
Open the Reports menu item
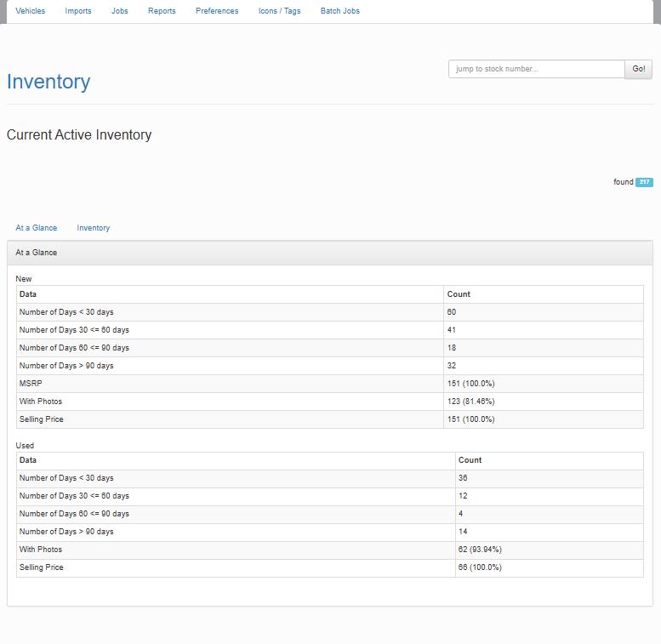[x=162, y=11]
